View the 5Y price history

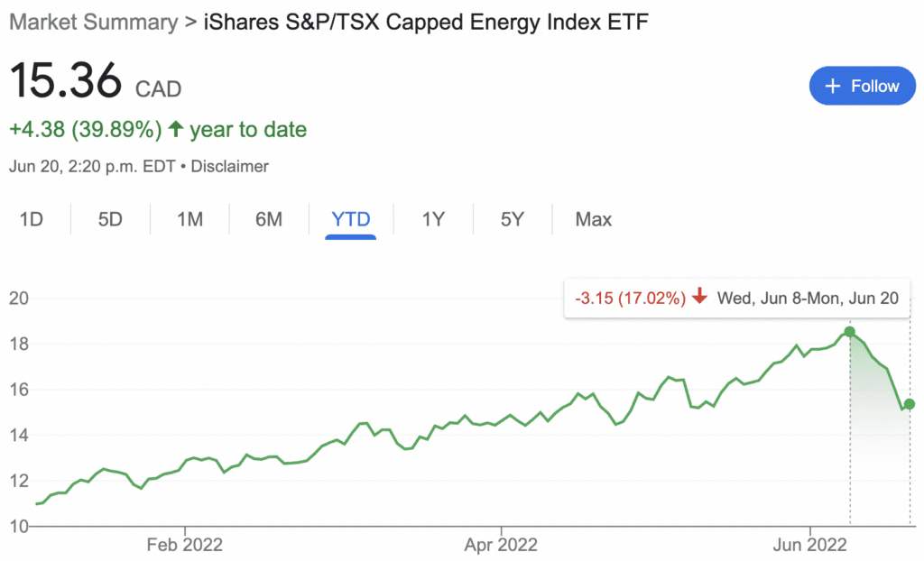[x=513, y=219]
